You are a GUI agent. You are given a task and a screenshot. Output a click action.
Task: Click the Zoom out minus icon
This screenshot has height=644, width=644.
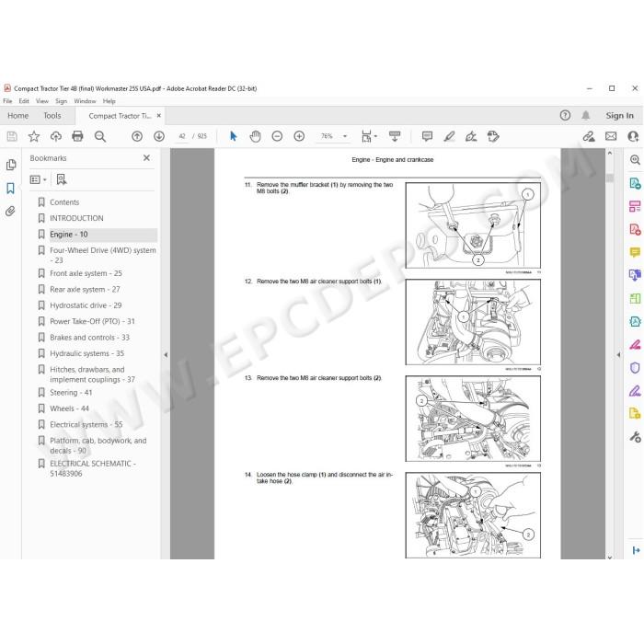pos(277,136)
